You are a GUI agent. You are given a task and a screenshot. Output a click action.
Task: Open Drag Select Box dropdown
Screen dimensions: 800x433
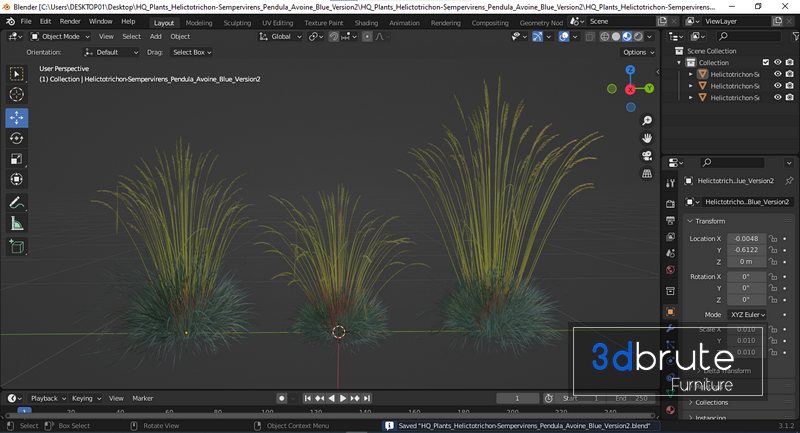[x=192, y=52]
